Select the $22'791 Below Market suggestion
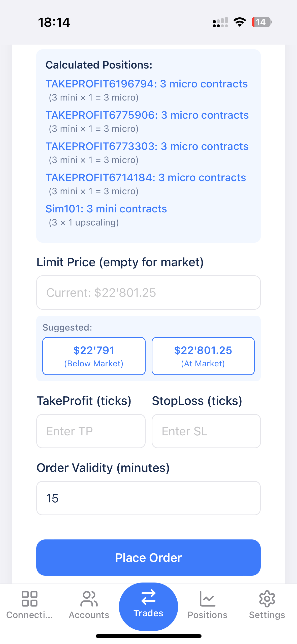 point(94,356)
